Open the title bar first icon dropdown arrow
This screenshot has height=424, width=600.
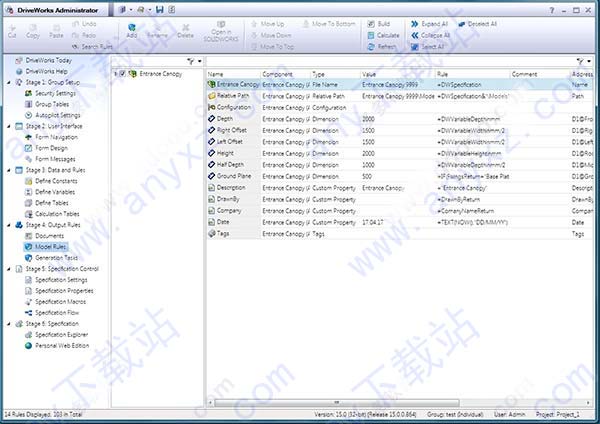point(131,10)
